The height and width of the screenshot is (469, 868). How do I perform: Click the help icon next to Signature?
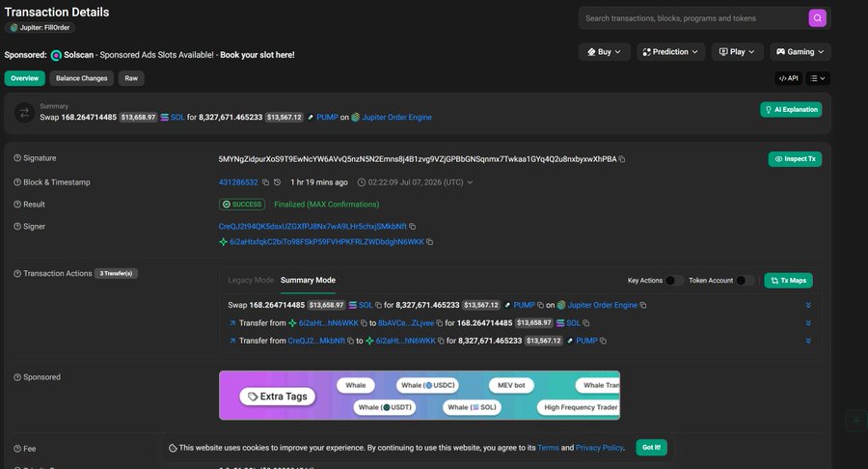coord(17,158)
